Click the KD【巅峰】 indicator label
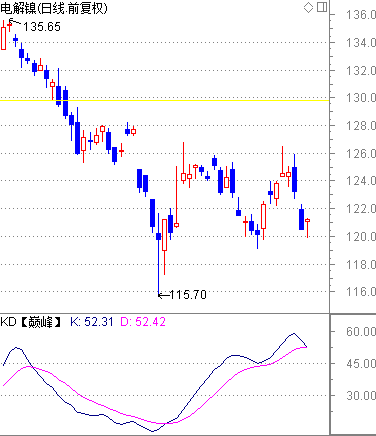 pos(31,322)
